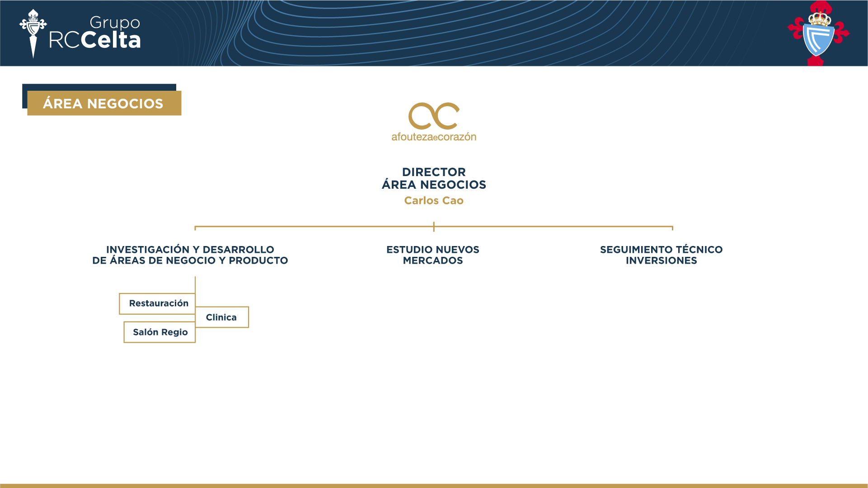Click the DIRECTOR ÁREA NEGOCIOS heading
The width and height of the screenshot is (868, 488).
[434, 178]
